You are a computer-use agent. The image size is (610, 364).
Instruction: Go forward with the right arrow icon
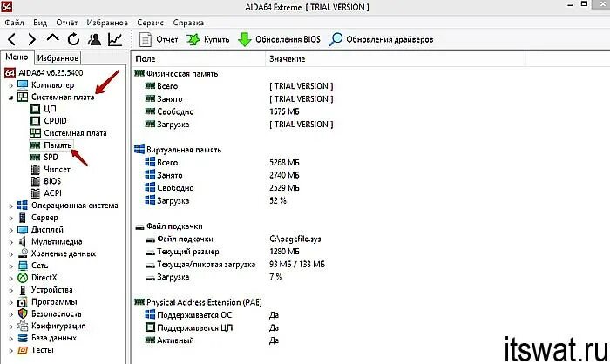click(x=32, y=40)
